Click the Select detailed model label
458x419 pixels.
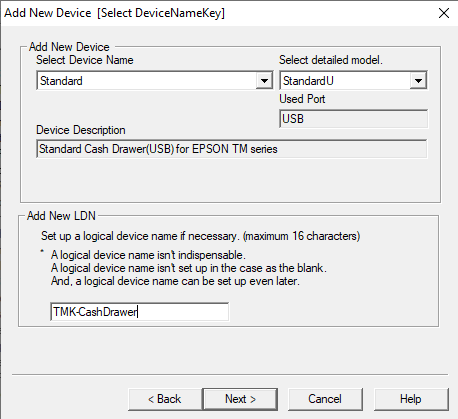tap(331, 60)
